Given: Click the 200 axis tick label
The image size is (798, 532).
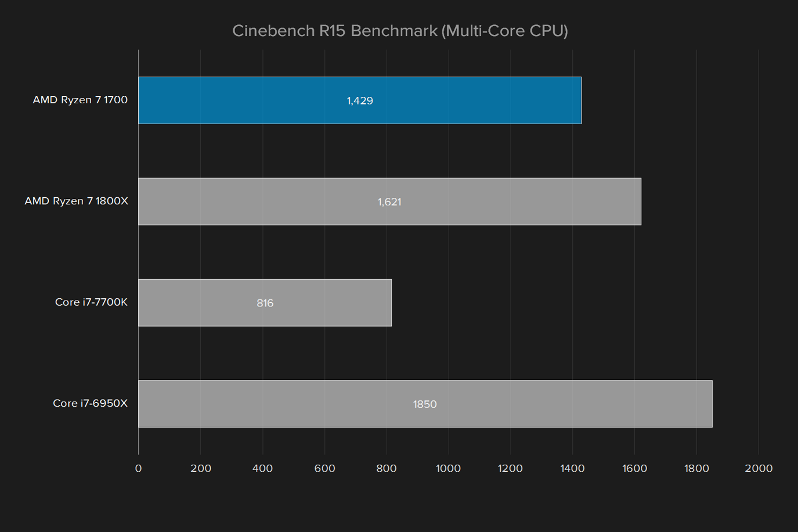Looking at the screenshot, I should (201, 468).
